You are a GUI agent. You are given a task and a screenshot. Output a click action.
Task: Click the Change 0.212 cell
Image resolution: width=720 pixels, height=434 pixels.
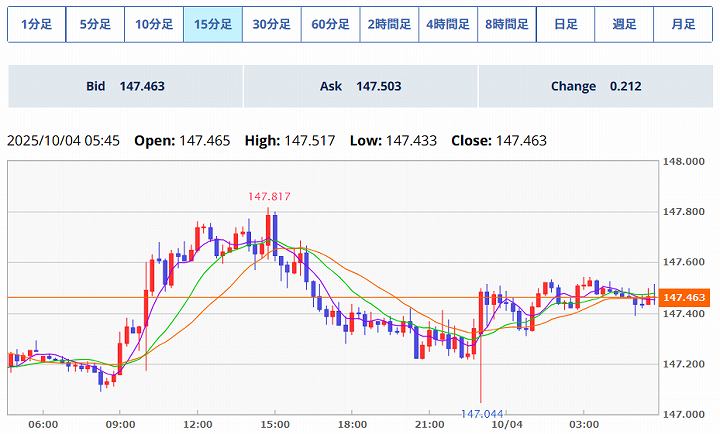595,87
